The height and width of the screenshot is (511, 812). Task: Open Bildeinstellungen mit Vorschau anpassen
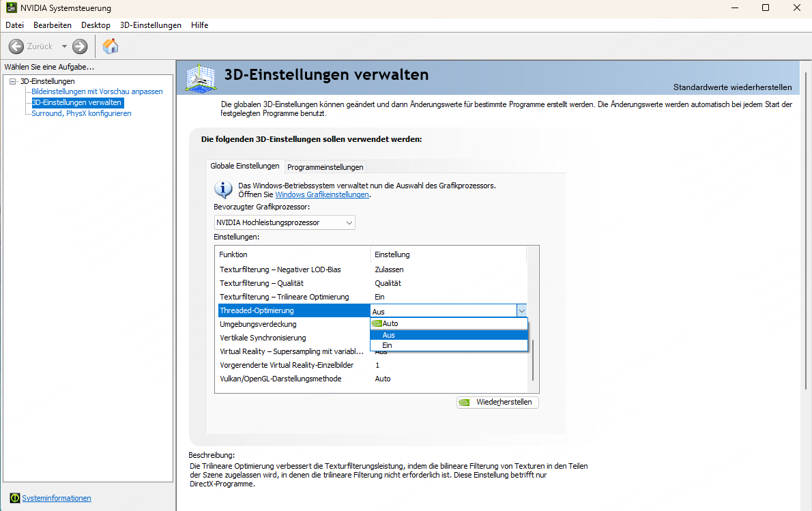click(x=97, y=91)
